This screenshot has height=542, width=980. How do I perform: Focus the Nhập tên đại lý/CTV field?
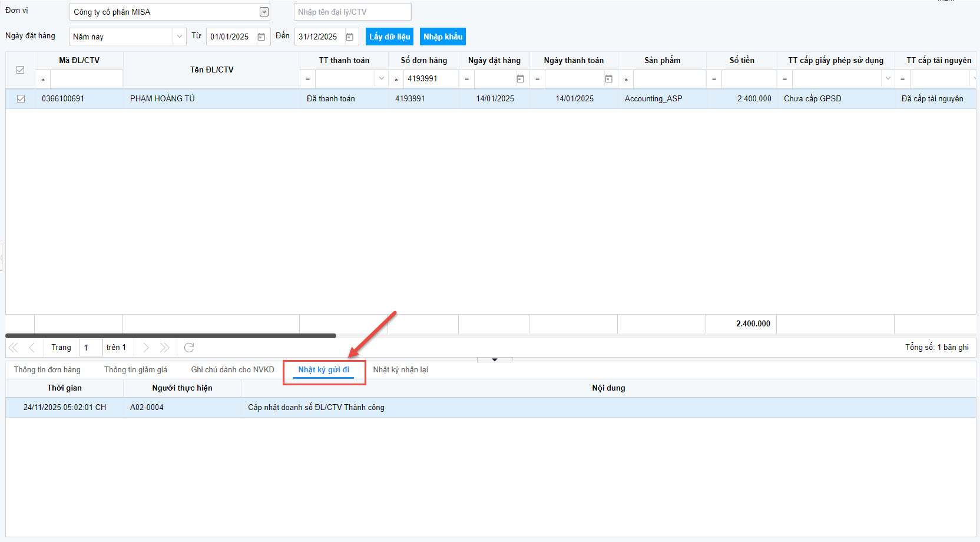[352, 12]
